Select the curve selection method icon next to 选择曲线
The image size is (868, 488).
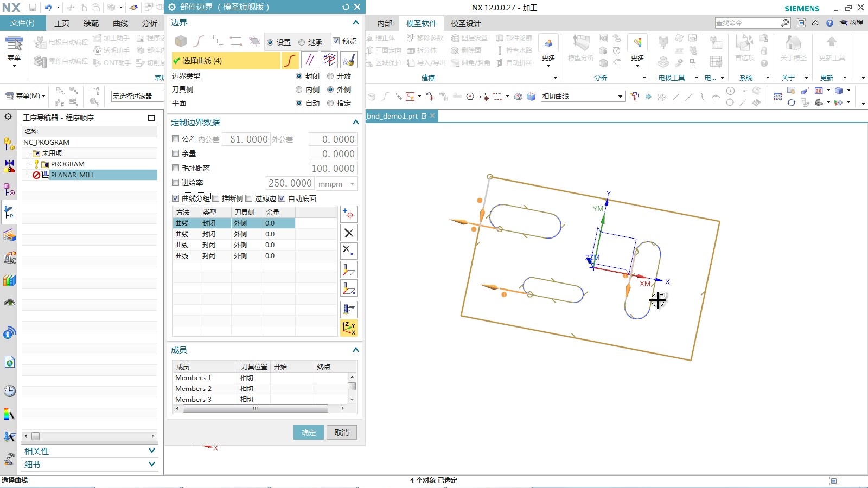(x=290, y=60)
